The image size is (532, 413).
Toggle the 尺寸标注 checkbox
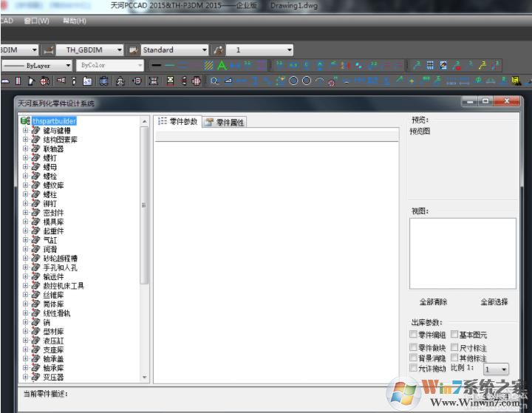point(454,347)
